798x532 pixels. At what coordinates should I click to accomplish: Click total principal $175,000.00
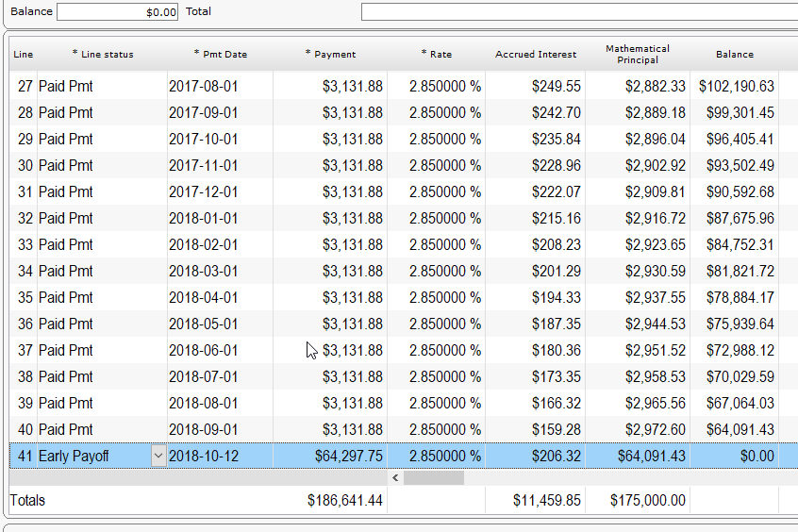647,501
